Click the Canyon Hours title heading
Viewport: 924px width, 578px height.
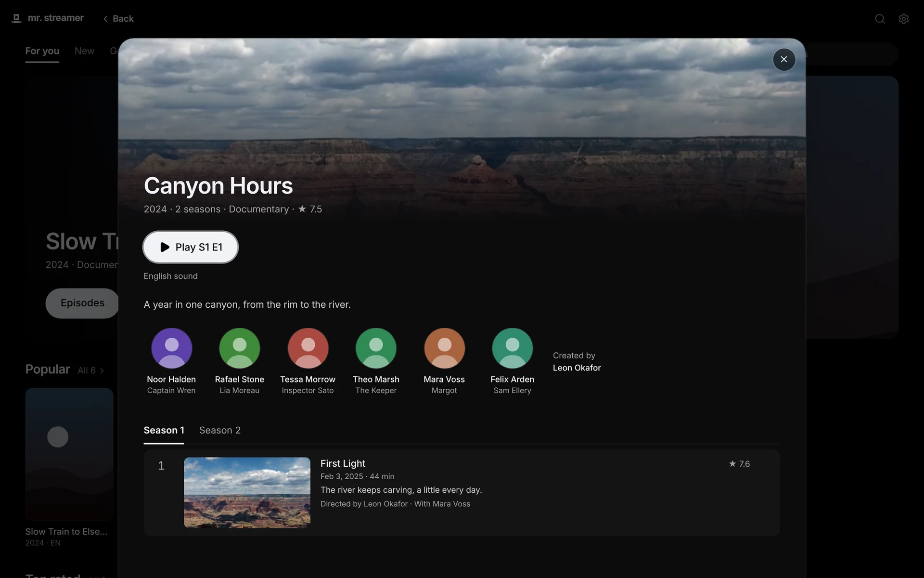[218, 185]
